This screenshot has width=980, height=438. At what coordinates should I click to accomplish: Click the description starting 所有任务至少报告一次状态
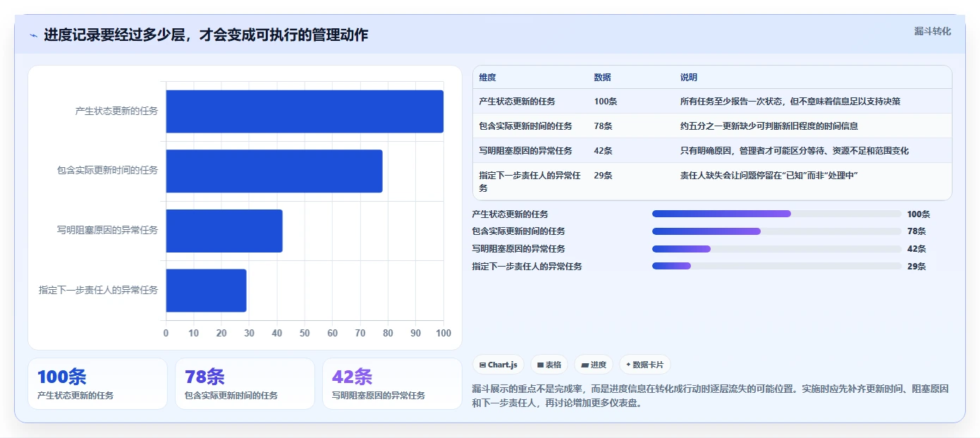click(790, 102)
